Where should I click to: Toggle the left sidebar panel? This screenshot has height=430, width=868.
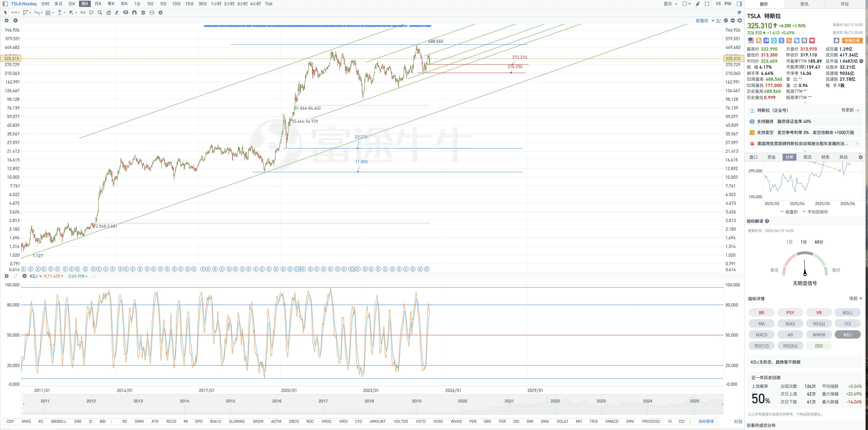tap(5, 4)
